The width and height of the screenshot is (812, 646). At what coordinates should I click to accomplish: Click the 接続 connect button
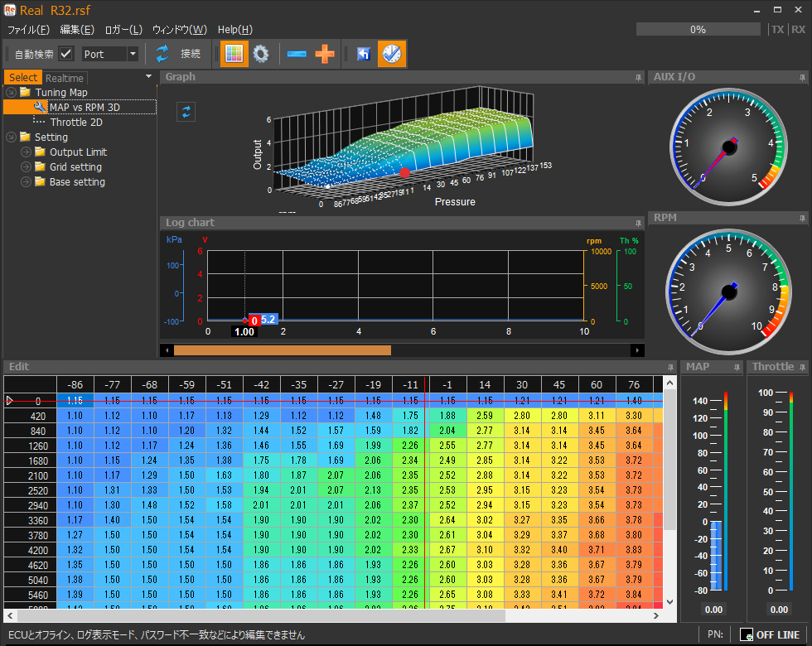[191, 54]
